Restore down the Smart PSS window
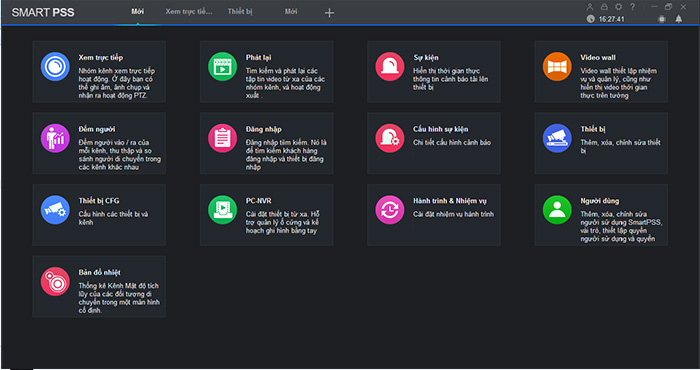700x370 pixels. (x=668, y=7)
